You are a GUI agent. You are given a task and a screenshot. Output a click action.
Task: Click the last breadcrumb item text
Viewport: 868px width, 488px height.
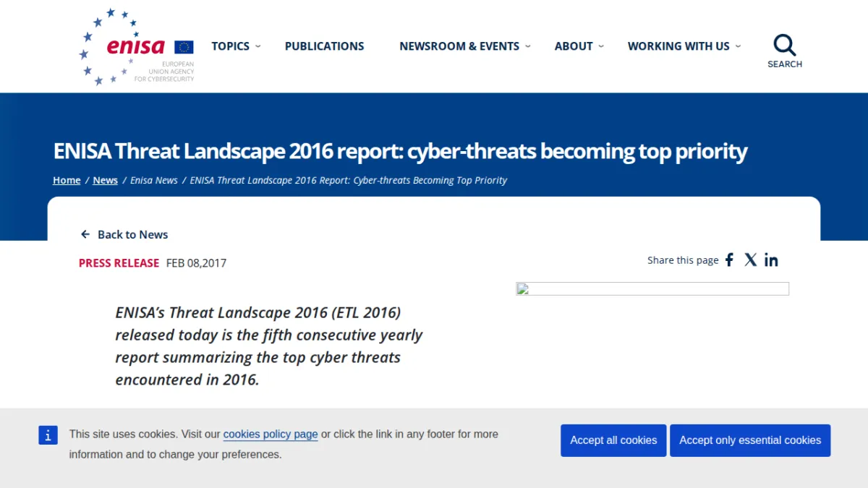coord(349,181)
